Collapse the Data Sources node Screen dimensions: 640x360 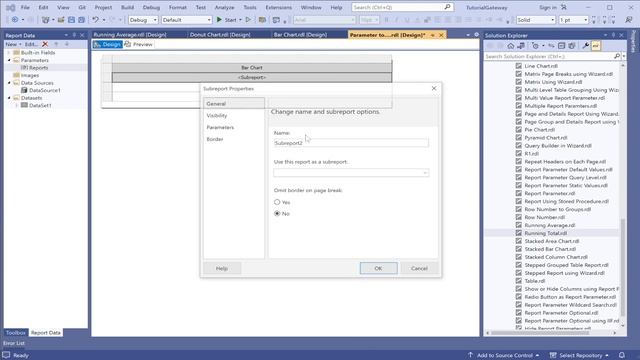(9, 83)
